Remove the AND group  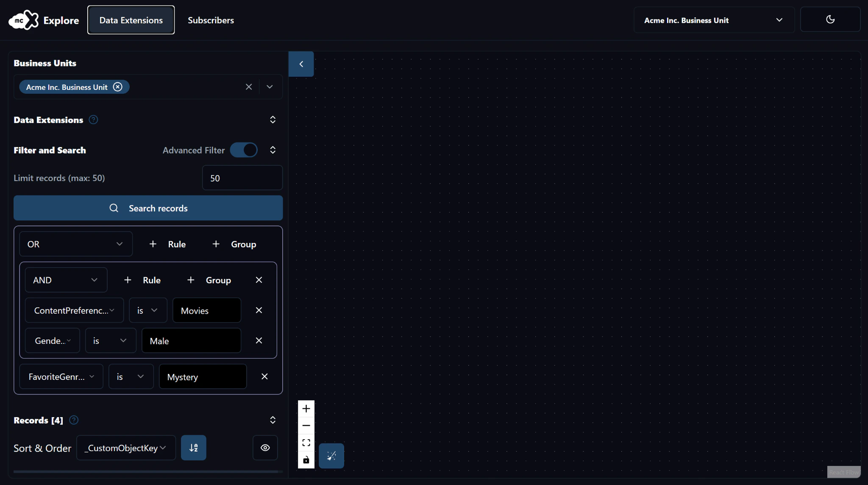pos(259,280)
